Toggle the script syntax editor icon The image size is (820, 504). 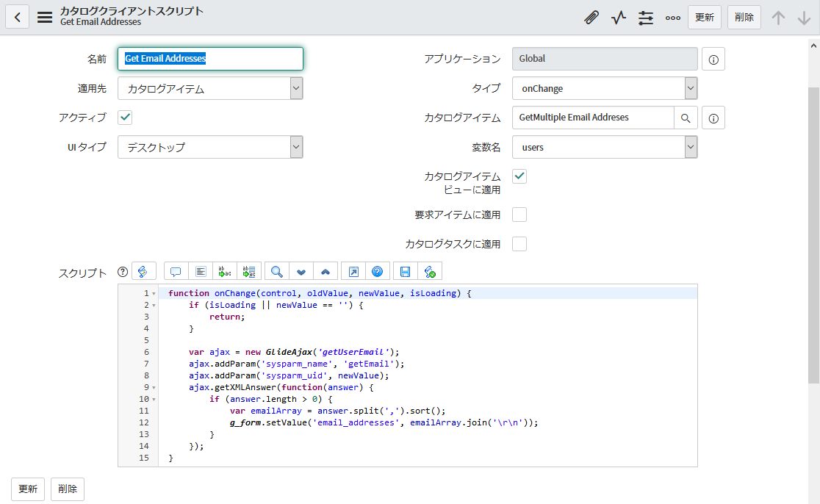click(144, 270)
